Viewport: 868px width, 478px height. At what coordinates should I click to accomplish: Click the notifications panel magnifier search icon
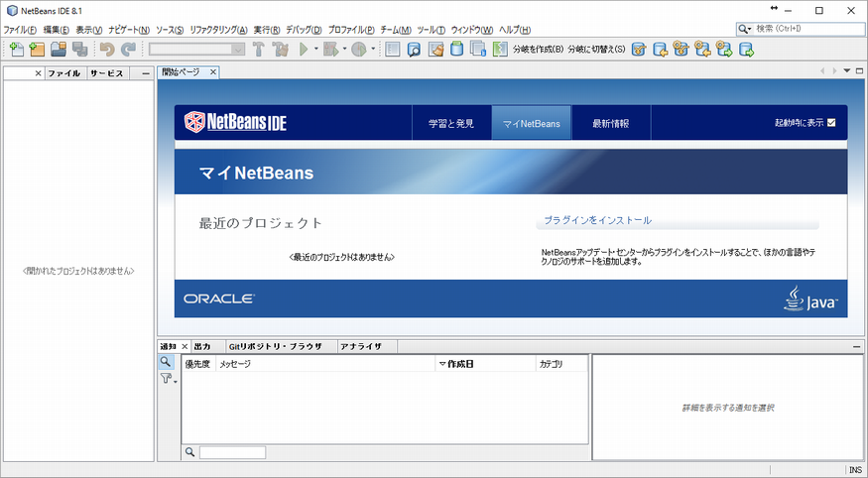pos(165,362)
